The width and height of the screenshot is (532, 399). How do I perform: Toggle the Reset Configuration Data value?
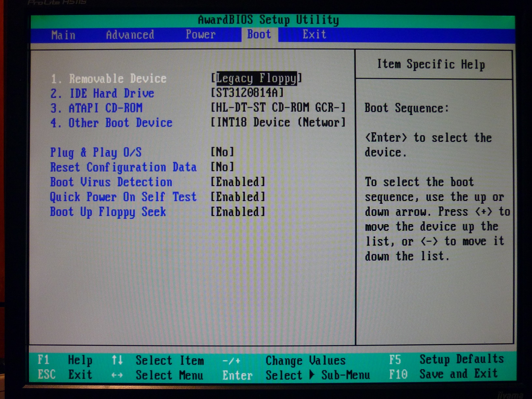click(222, 167)
